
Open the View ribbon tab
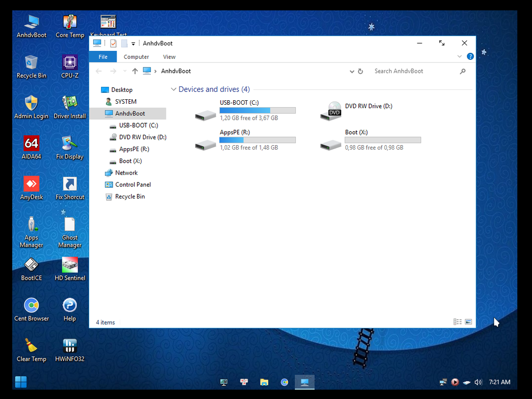click(169, 57)
